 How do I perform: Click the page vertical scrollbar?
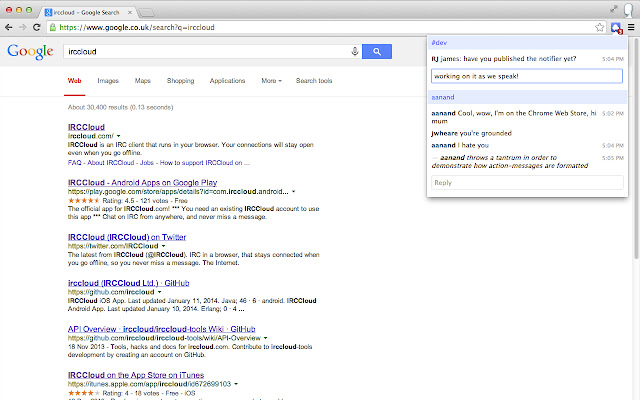(x=636, y=147)
